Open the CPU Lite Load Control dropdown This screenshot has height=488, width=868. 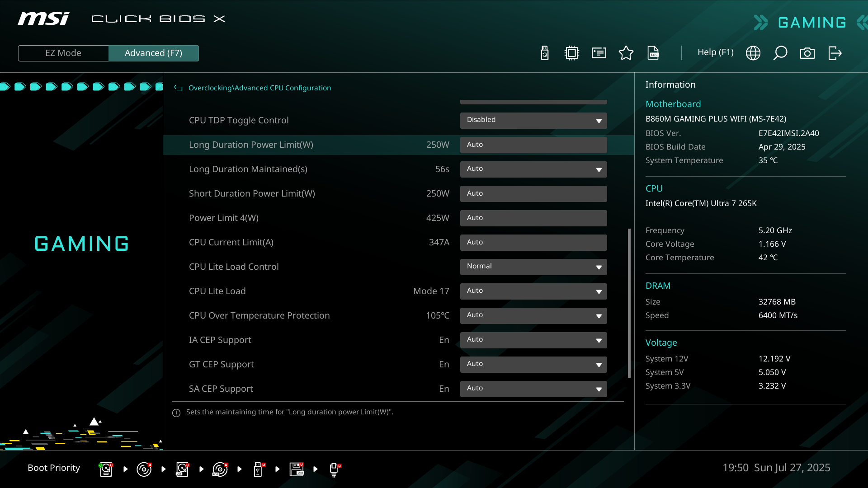coord(533,267)
